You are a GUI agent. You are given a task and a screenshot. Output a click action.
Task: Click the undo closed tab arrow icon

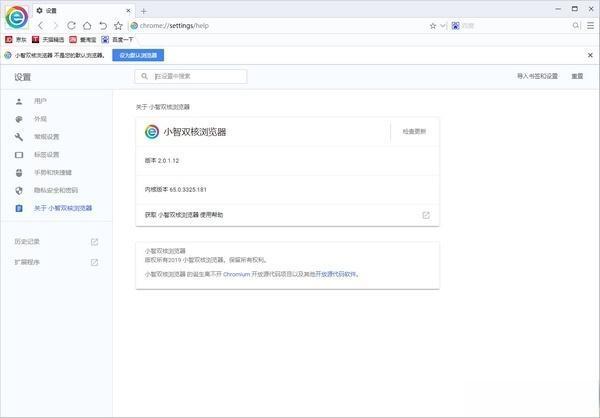pyautogui.click(x=103, y=26)
